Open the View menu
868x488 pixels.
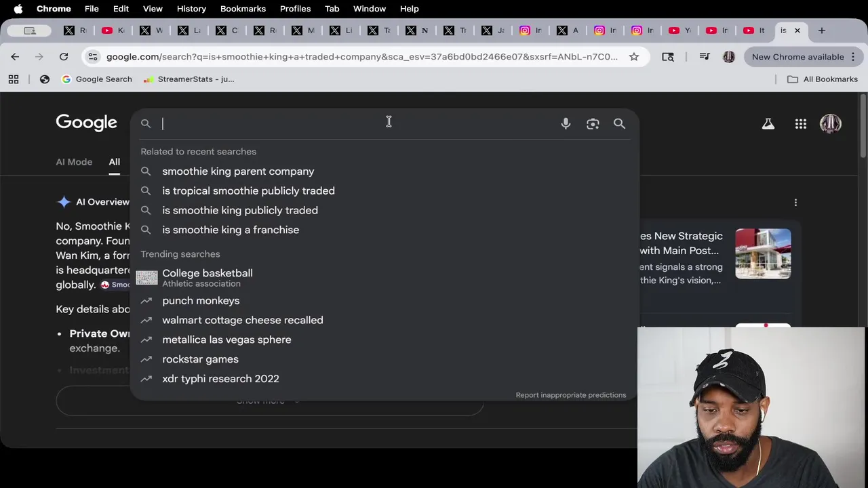(153, 9)
